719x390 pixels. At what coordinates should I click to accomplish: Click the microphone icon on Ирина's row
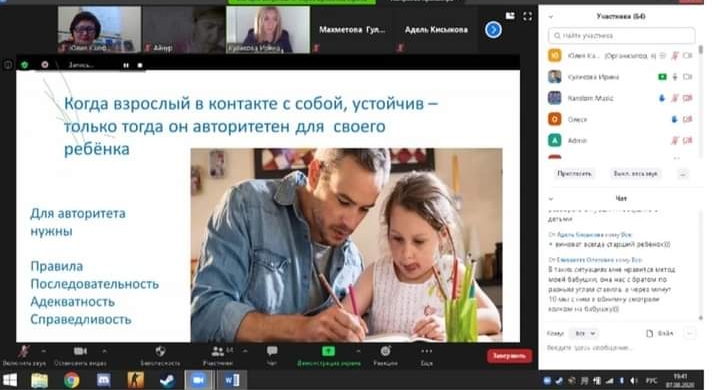tap(675, 77)
